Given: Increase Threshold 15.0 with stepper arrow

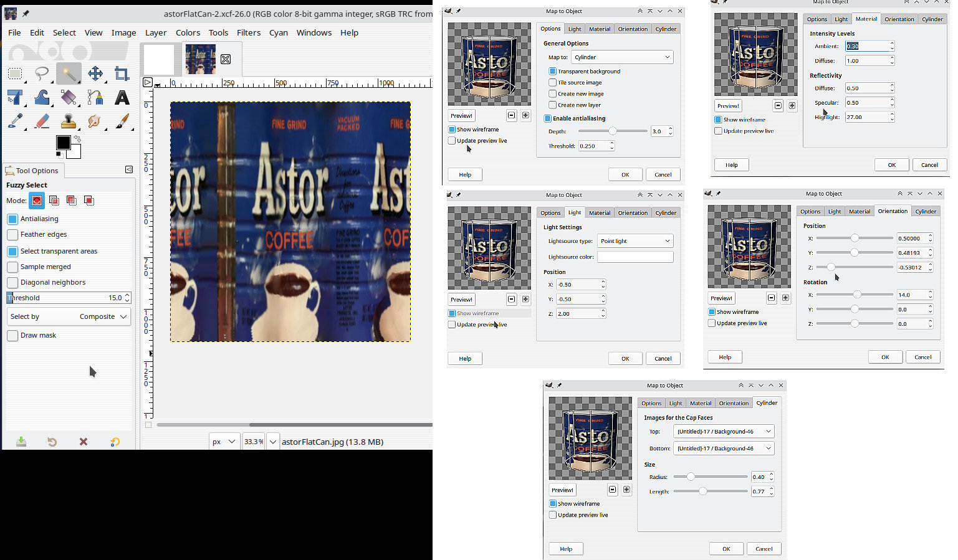Looking at the screenshot, I should 127,295.
